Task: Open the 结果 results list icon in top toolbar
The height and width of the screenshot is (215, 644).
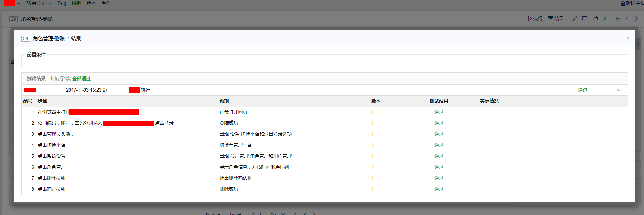Action: pos(550,18)
